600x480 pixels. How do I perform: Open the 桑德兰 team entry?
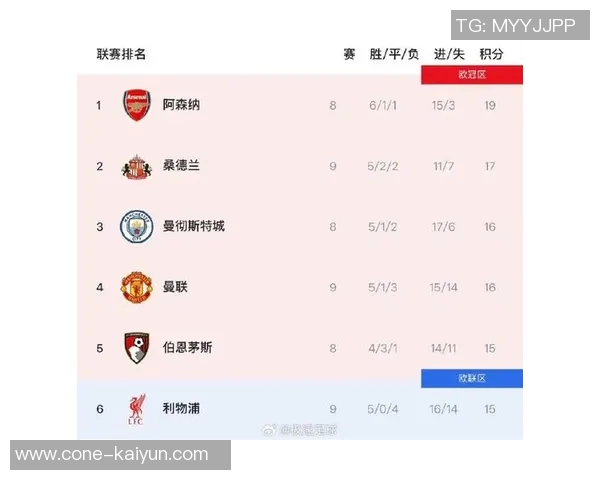tap(181, 166)
